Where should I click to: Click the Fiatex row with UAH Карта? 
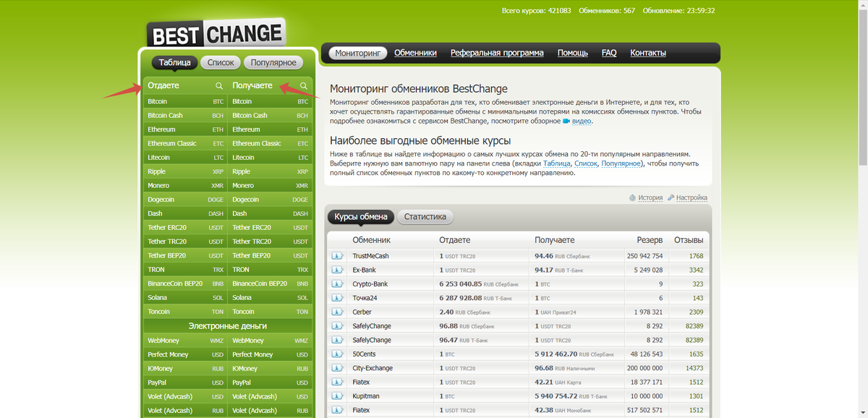[518, 383]
